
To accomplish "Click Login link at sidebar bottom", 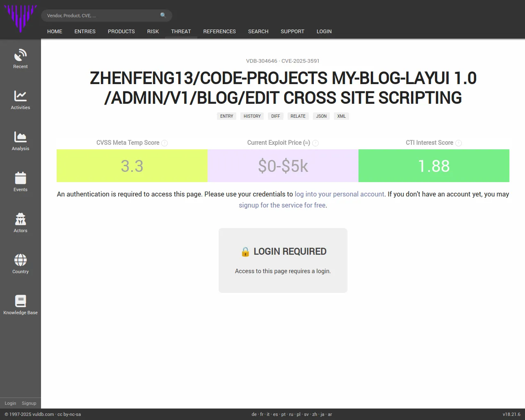I will (10, 403).
